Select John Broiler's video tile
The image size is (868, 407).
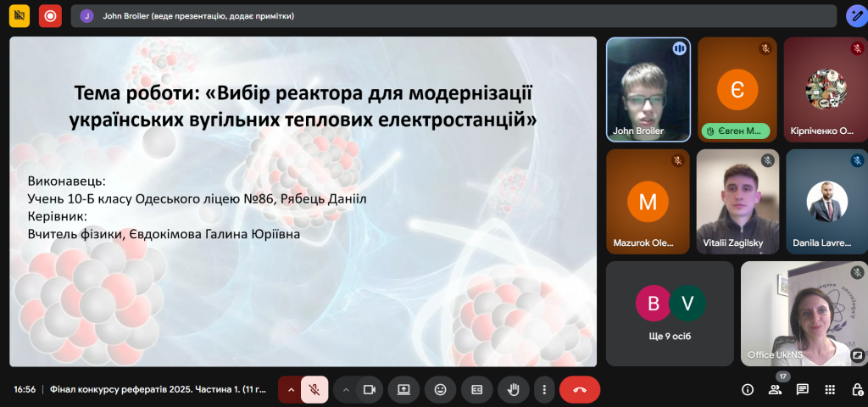pos(648,88)
